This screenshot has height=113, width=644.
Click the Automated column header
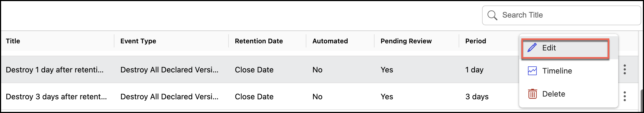[x=330, y=41]
